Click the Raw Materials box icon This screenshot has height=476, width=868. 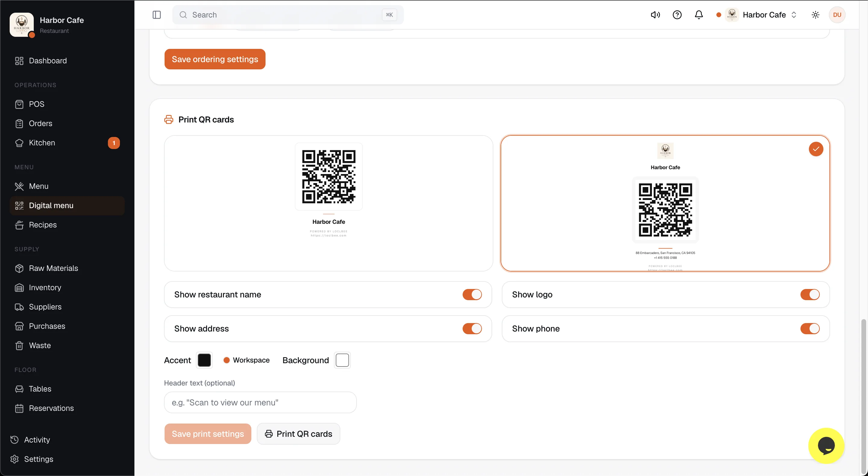point(19,268)
